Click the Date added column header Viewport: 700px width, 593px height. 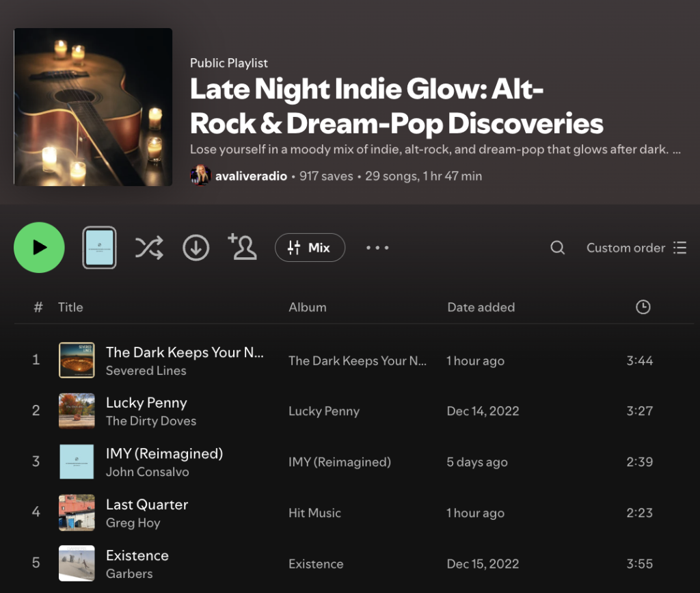coord(481,307)
